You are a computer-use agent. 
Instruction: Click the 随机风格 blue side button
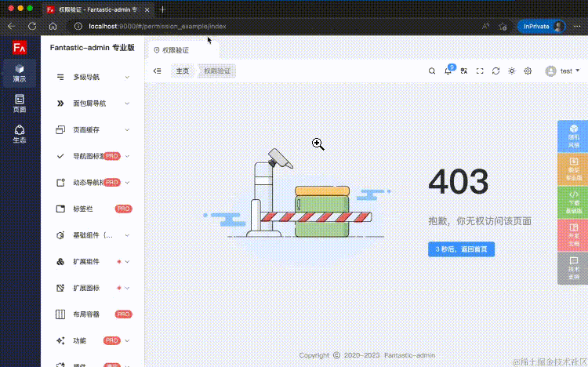click(573, 136)
